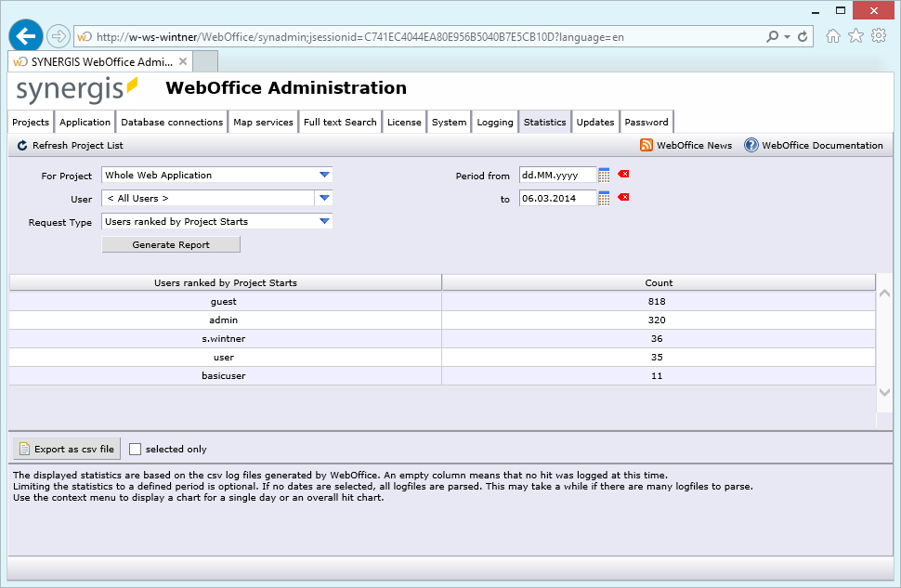Click the Generate Report button
The image size is (901, 588).
pos(170,243)
